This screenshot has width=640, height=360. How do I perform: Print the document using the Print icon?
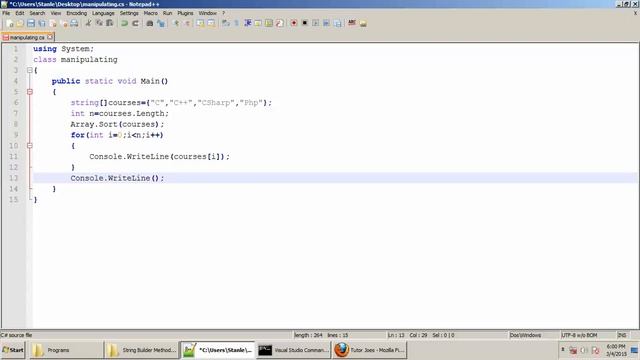(74, 23)
